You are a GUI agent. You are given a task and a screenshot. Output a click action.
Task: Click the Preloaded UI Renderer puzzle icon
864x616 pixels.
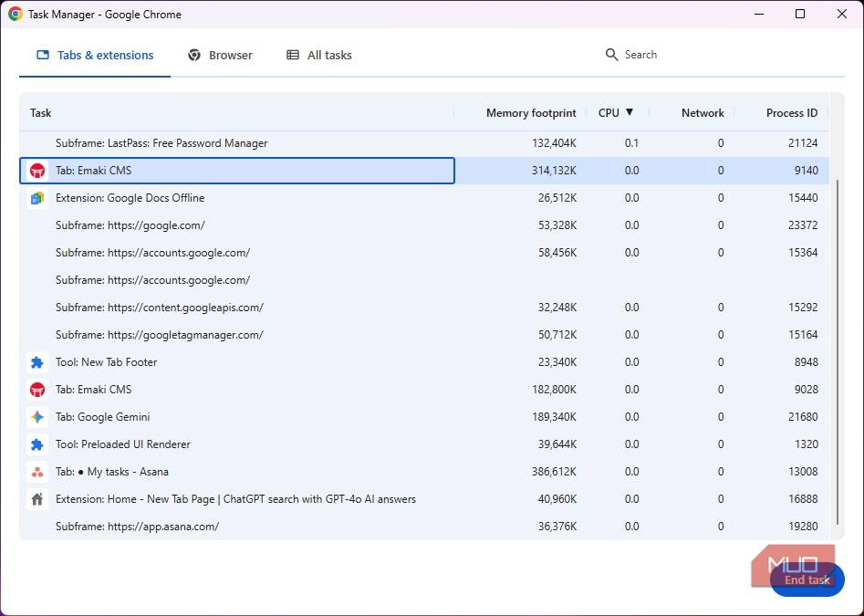coord(36,444)
